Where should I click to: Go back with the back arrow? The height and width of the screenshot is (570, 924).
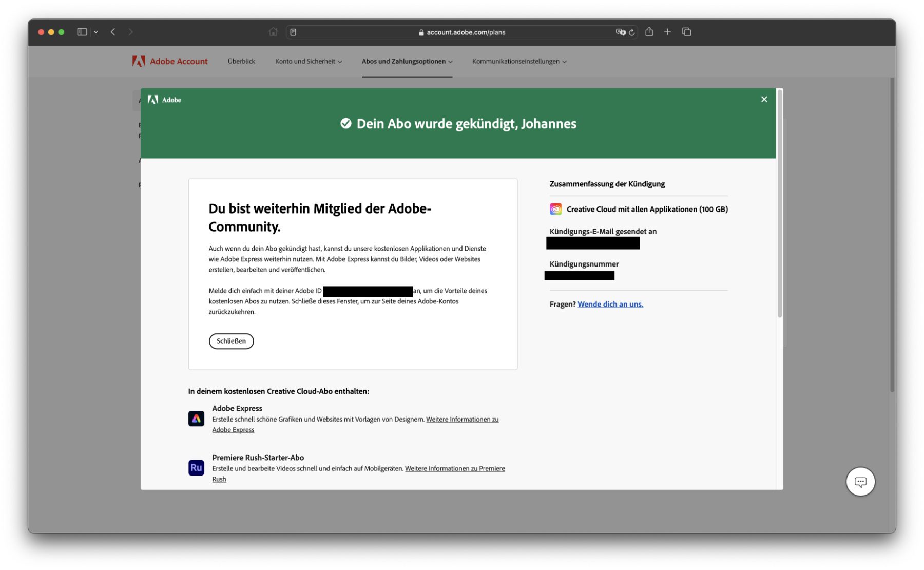coord(113,32)
